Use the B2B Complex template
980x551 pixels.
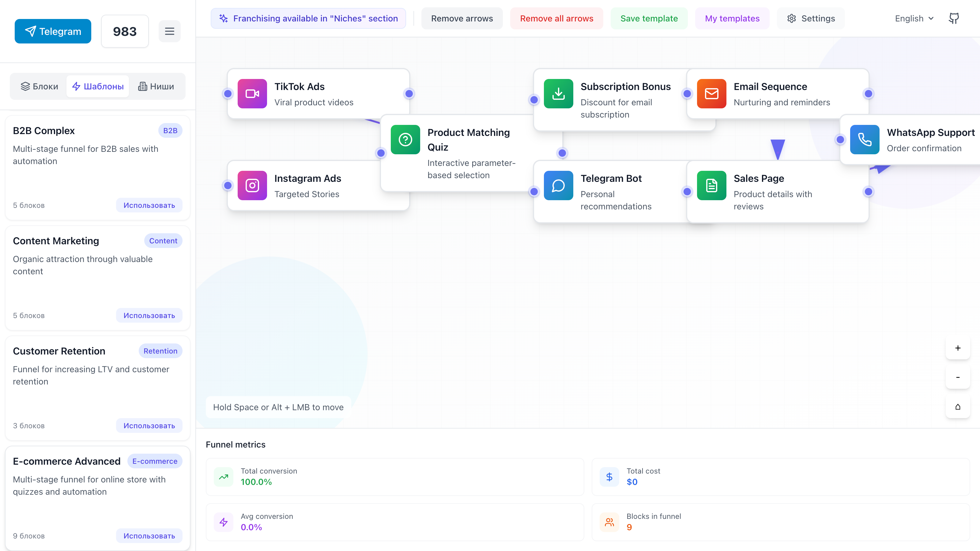pyautogui.click(x=149, y=205)
